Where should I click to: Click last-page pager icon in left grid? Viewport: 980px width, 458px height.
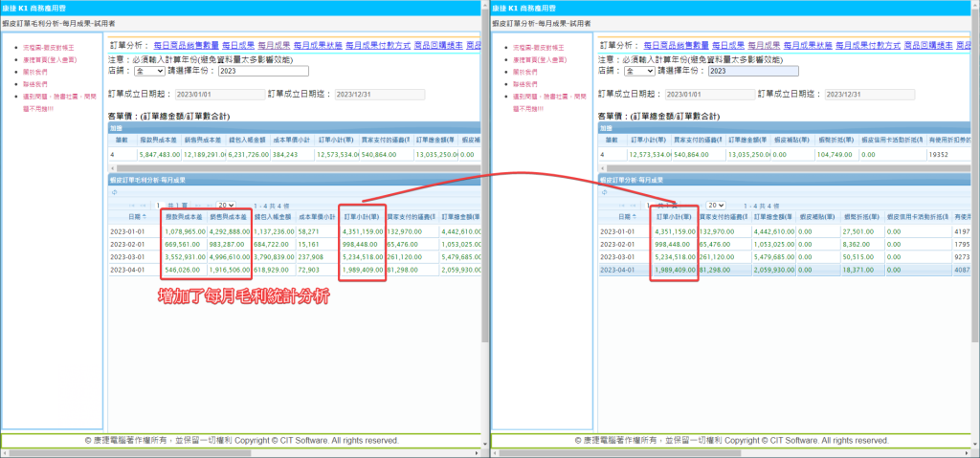209,205
